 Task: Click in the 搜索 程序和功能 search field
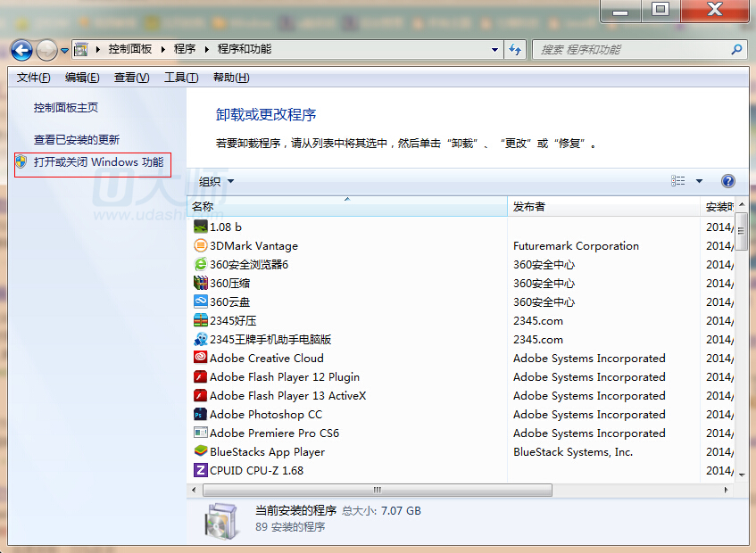coord(629,50)
